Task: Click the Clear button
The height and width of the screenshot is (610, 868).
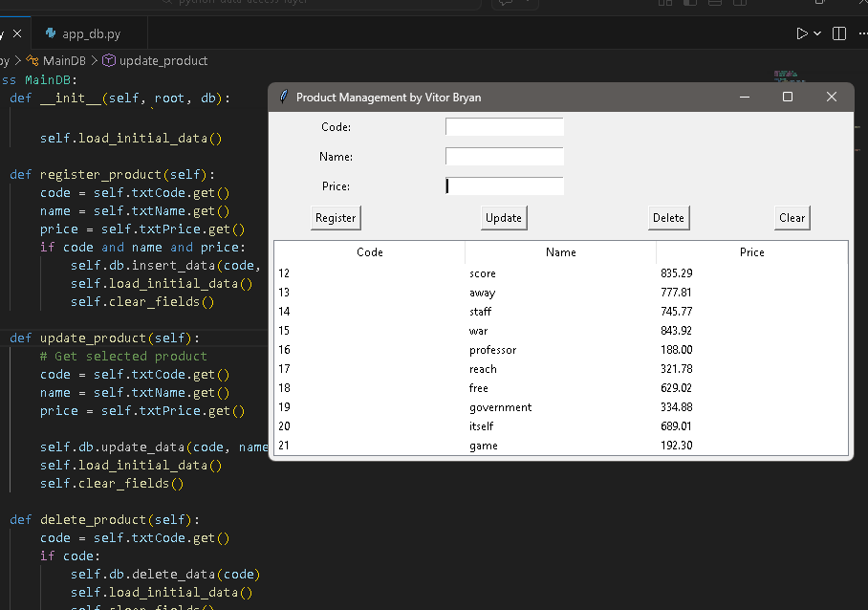Action: point(792,218)
